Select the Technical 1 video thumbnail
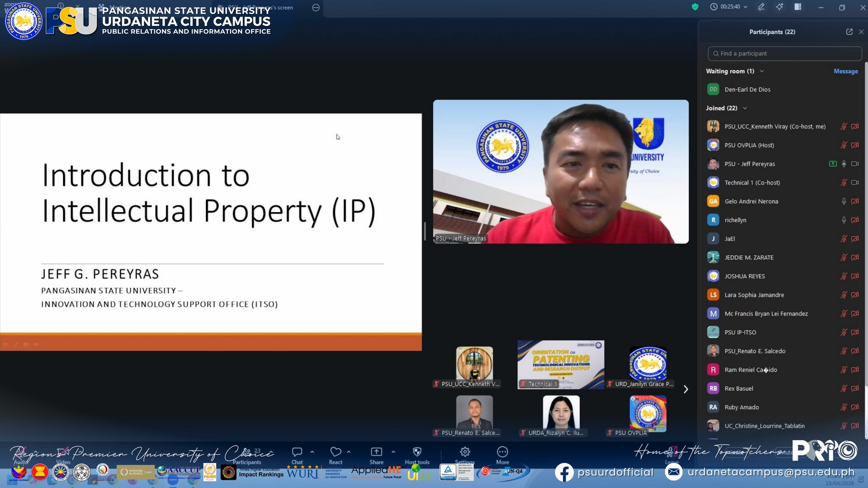 561,365
